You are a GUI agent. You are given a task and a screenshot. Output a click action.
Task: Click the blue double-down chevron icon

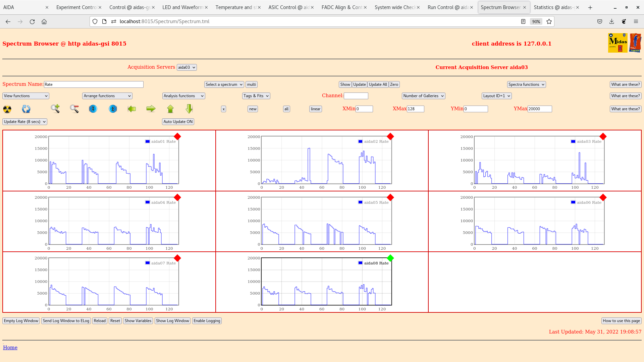pyautogui.click(x=93, y=109)
